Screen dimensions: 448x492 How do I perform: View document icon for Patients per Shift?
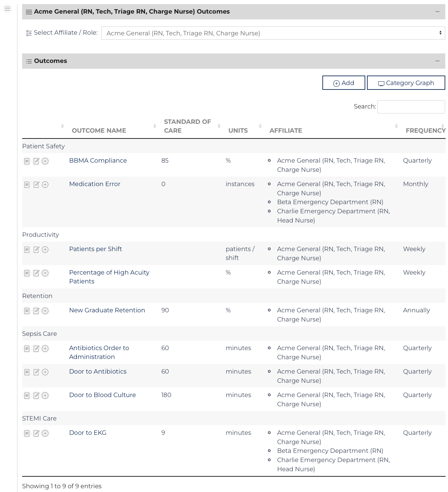pyautogui.click(x=27, y=249)
